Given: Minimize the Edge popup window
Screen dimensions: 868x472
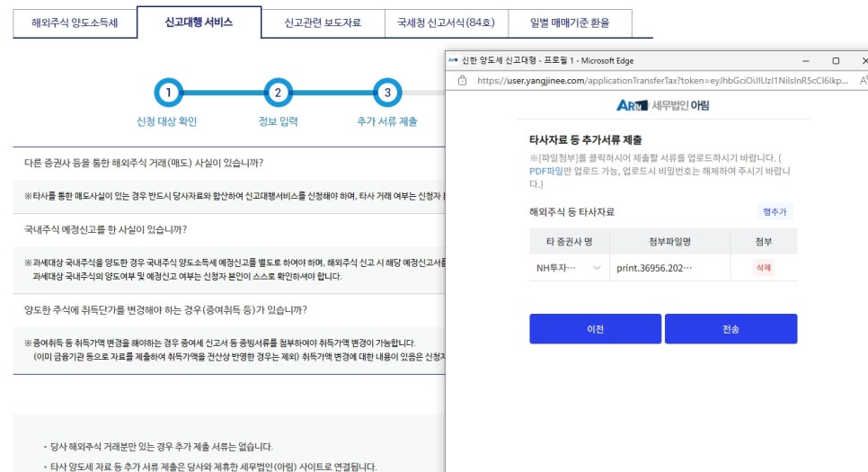Looking at the screenshot, I should tap(807, 60).
